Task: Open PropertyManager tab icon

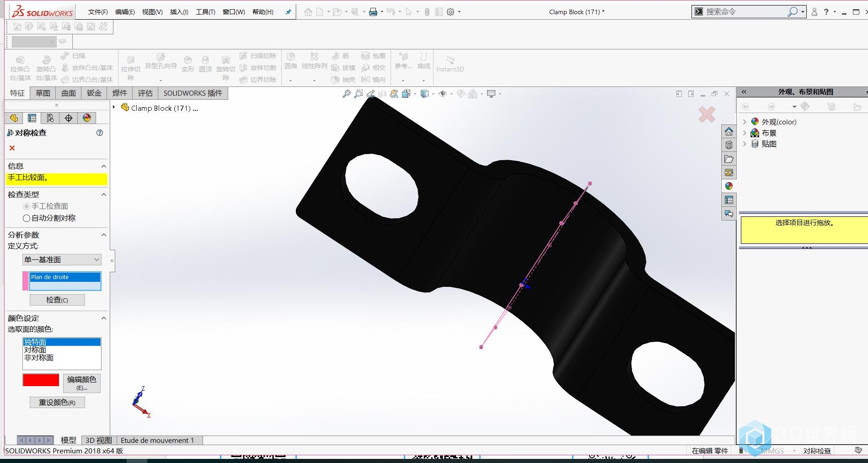Action: tap(32, 118)
